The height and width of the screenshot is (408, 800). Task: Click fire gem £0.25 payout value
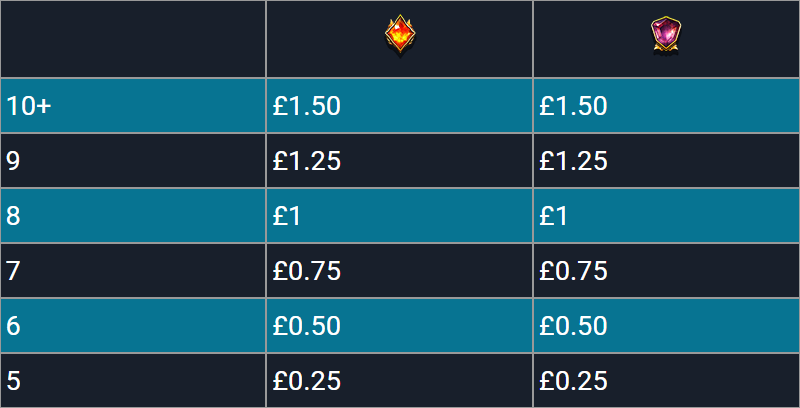point(307,381)
